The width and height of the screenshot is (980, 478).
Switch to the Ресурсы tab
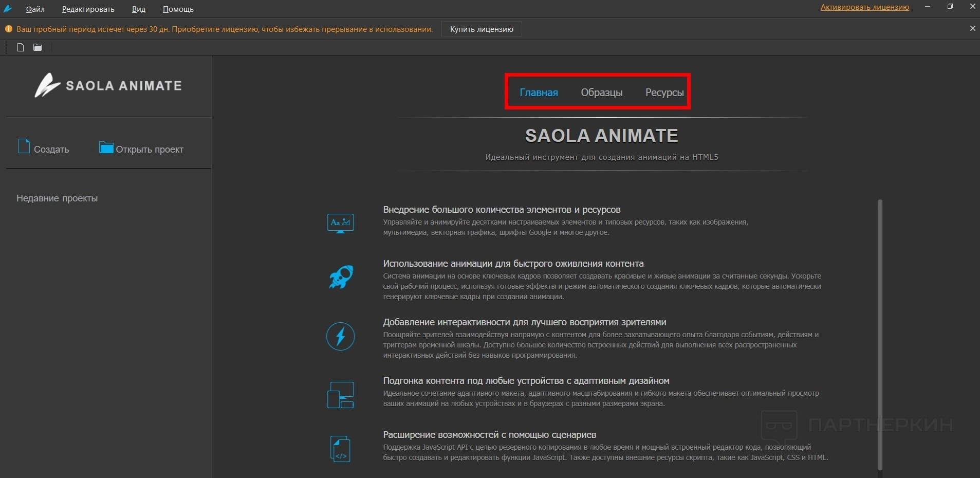664,93
